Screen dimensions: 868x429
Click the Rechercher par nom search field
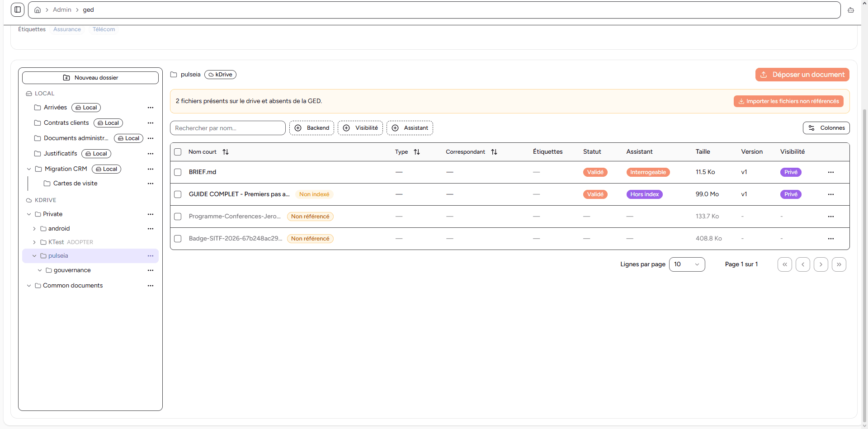click(x=227, y=128)
